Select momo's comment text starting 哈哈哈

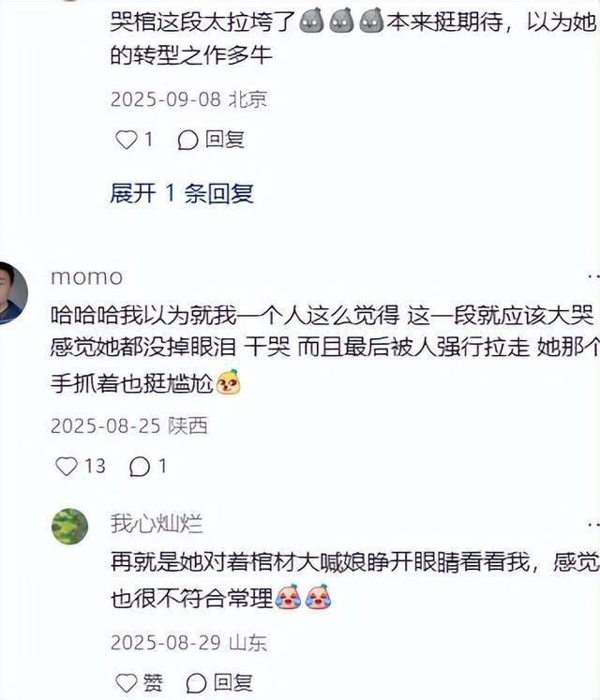pos(324,350)
